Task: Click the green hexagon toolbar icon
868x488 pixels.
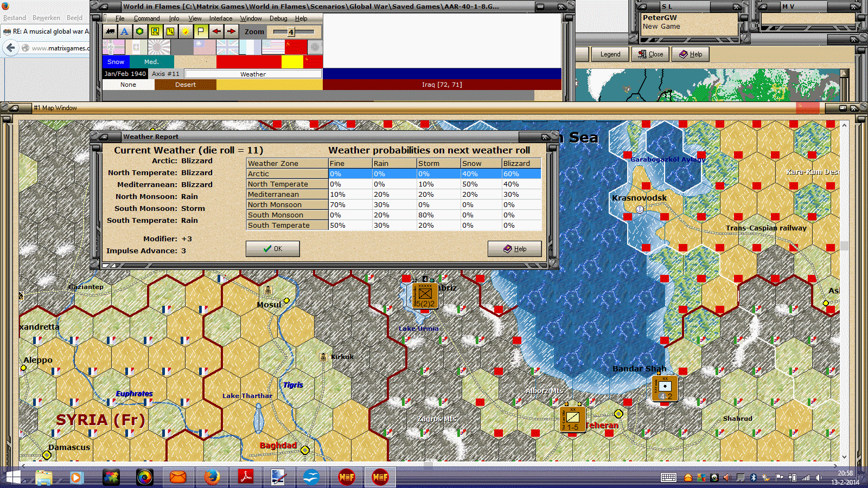Action: [x=140, y=31]
